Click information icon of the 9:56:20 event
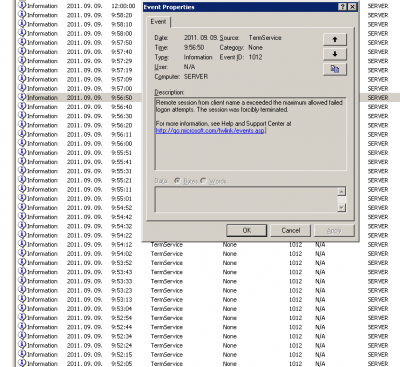This screenshot has width=400, height=367. [22, 125]
